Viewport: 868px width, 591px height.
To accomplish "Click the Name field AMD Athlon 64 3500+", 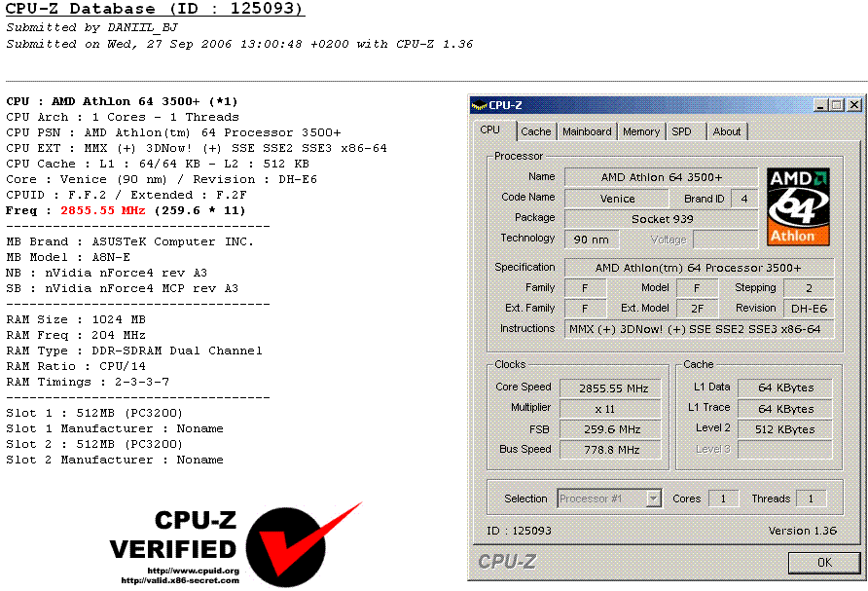I will [x=661, y=177].
